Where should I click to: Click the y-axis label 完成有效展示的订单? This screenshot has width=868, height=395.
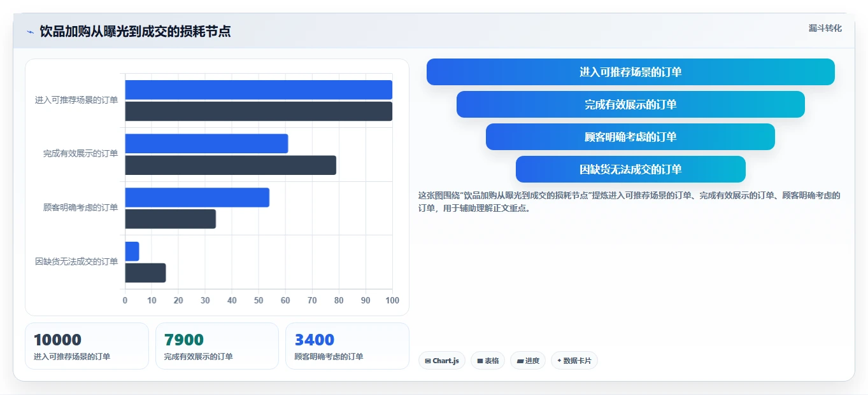(x=81, y=154)
